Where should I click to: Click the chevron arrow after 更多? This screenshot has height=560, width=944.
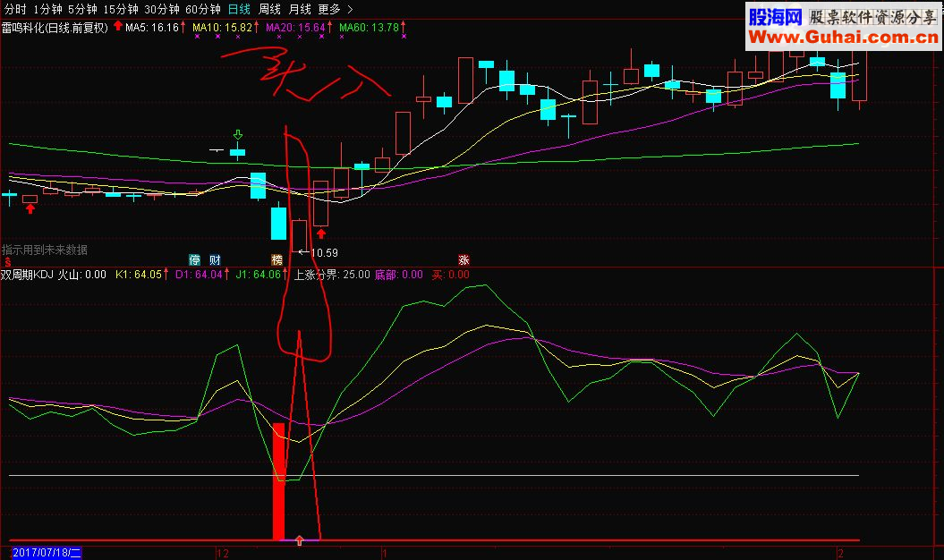[350, 9]
